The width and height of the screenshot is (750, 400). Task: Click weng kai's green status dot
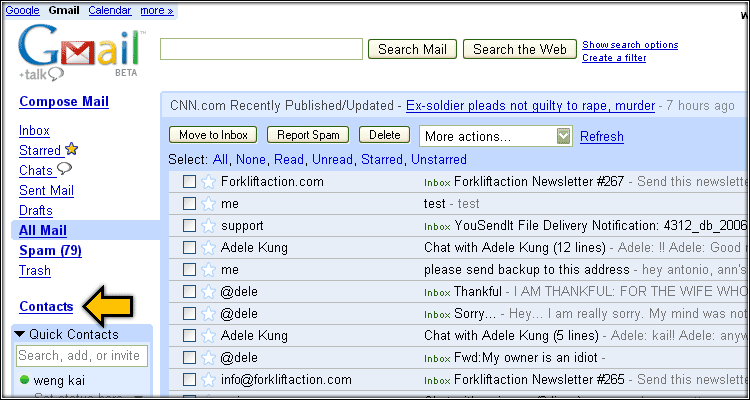pos(24,381)
